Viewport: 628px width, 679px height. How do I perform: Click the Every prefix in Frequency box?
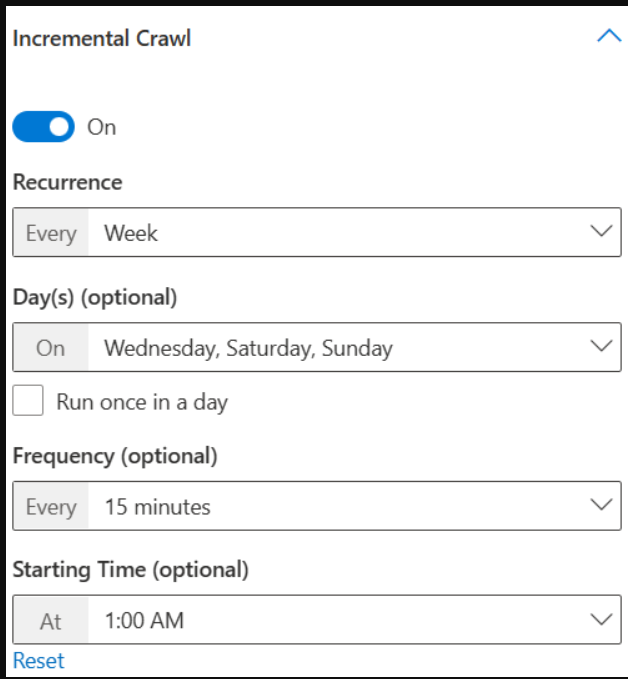pyautogui.click(x=51, y=506)
